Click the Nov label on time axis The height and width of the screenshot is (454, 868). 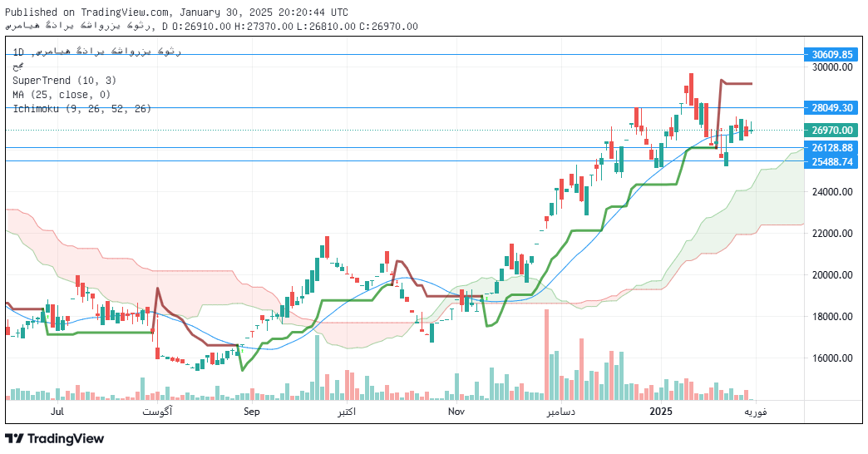456,412
